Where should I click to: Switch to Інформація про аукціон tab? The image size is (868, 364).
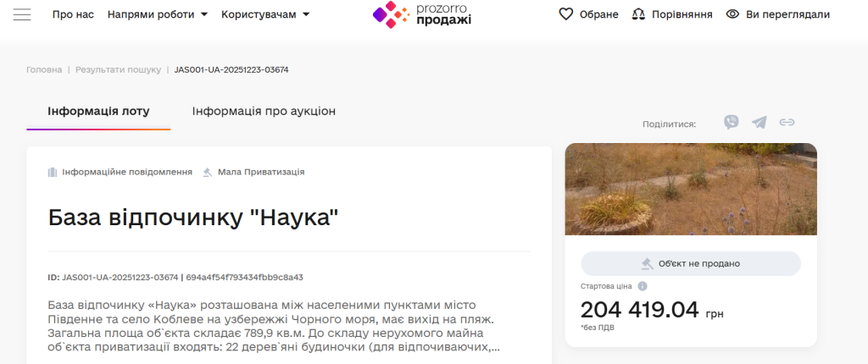[264, 111]
